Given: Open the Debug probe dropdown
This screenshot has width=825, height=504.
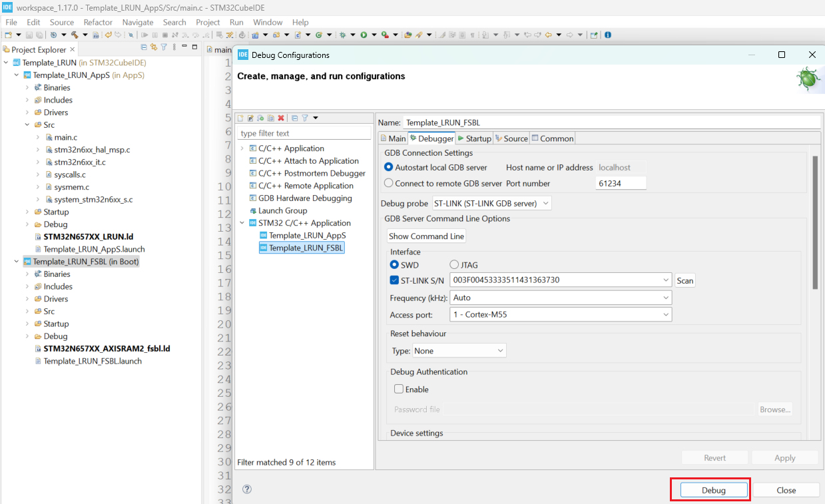Looking at the screenshot, I should (x=491, y=203).
